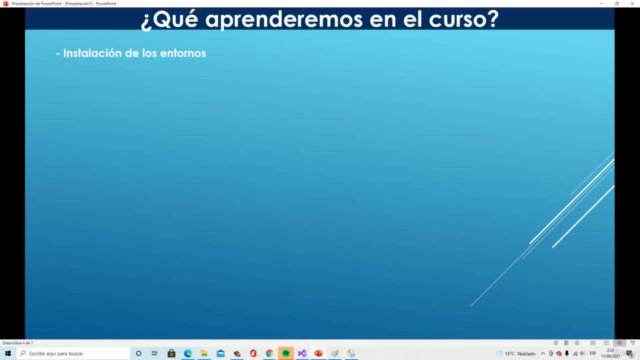640x360 pixels.
Task: Click the Windows Start button
Action: click(8, 353)
